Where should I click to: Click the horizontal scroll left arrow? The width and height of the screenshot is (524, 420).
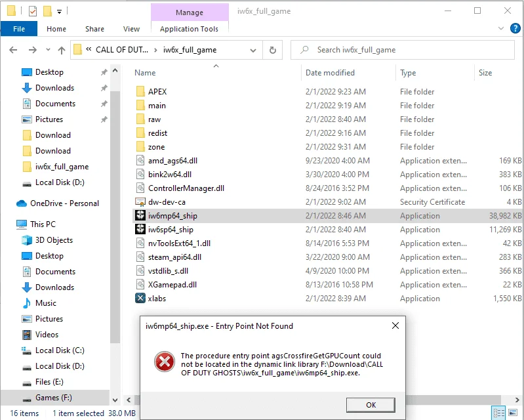[129, 400]
